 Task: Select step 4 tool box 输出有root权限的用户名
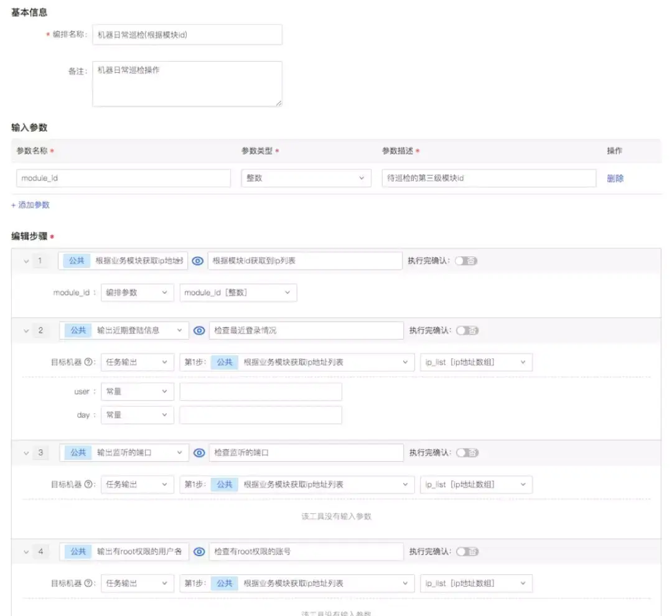124,552
